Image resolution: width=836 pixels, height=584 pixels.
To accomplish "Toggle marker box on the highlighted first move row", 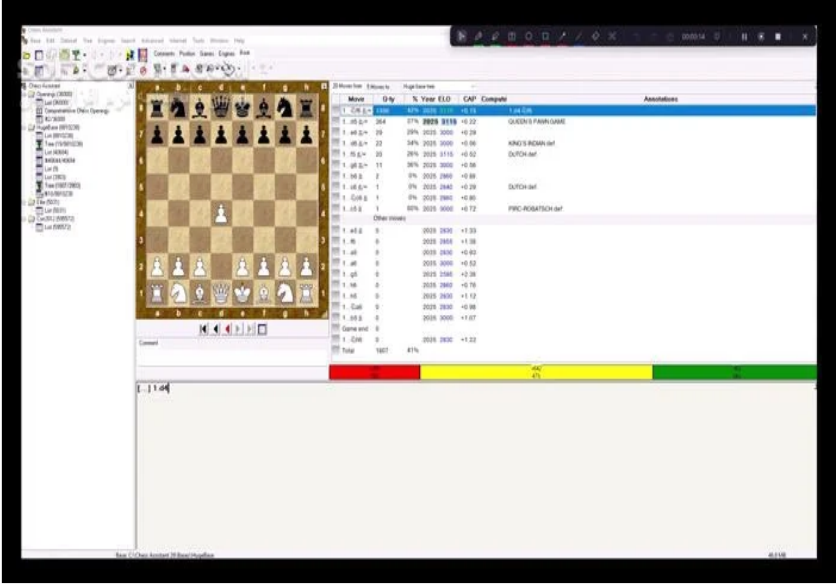I will [x=336, y=110].
